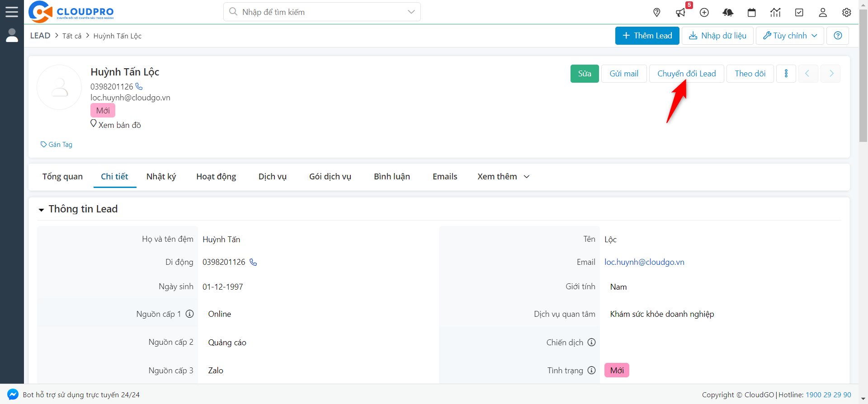Open the Nhật ký tab

point(161,177)
